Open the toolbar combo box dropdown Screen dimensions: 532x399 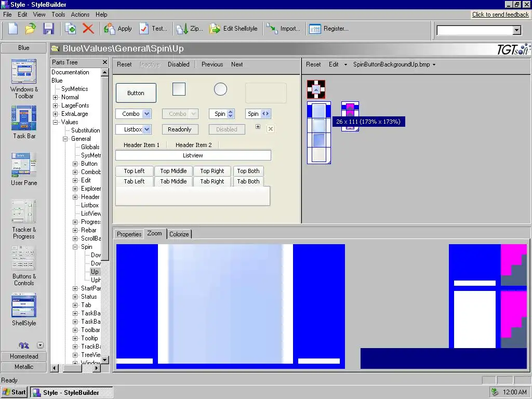(516, 30)
